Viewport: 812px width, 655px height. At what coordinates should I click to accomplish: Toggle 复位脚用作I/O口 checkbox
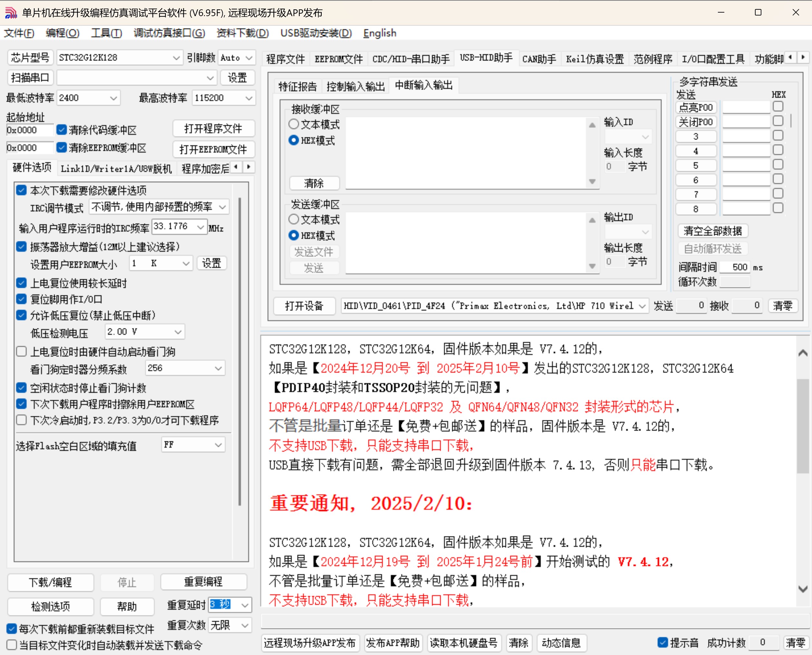[x=22, y=299]
